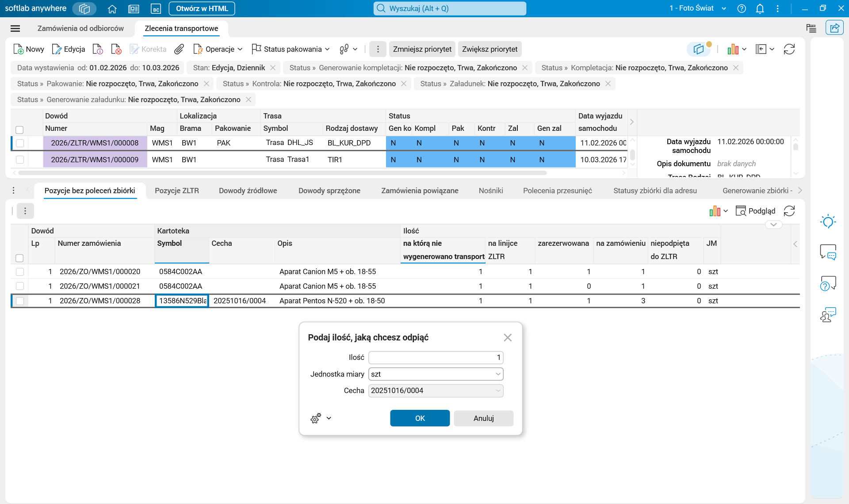Open the Operacje dropdown menu
Screen dimensions: 849x504
(218, 49)
